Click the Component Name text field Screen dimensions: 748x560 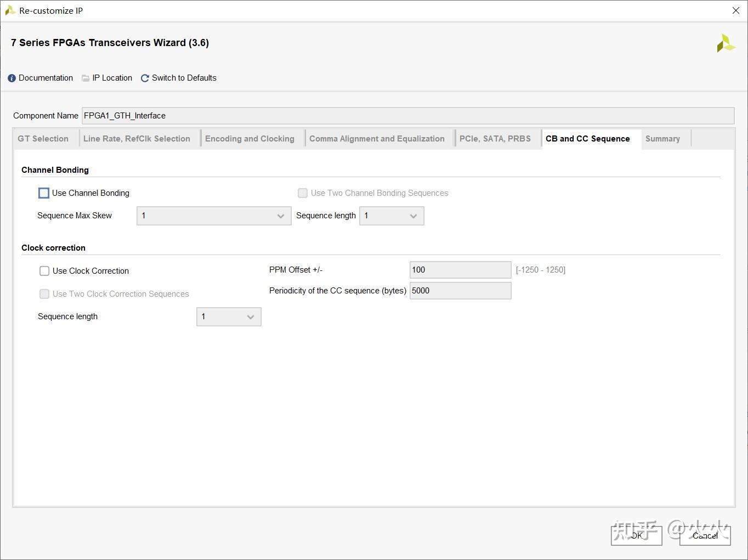[407, 116]
